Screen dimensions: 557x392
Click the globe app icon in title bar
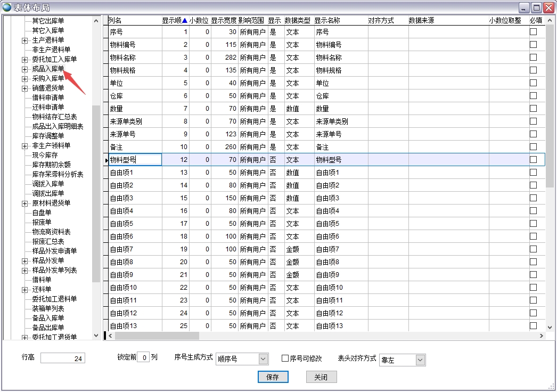7,7
